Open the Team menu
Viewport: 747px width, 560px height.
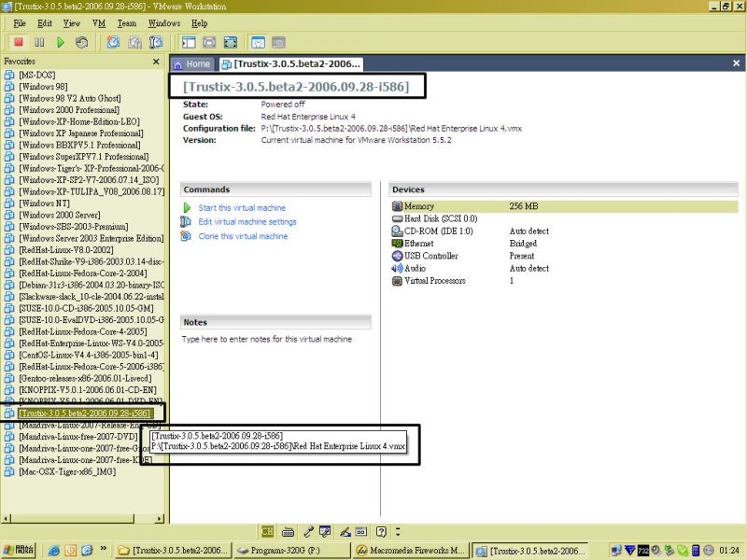pos(127,23)
